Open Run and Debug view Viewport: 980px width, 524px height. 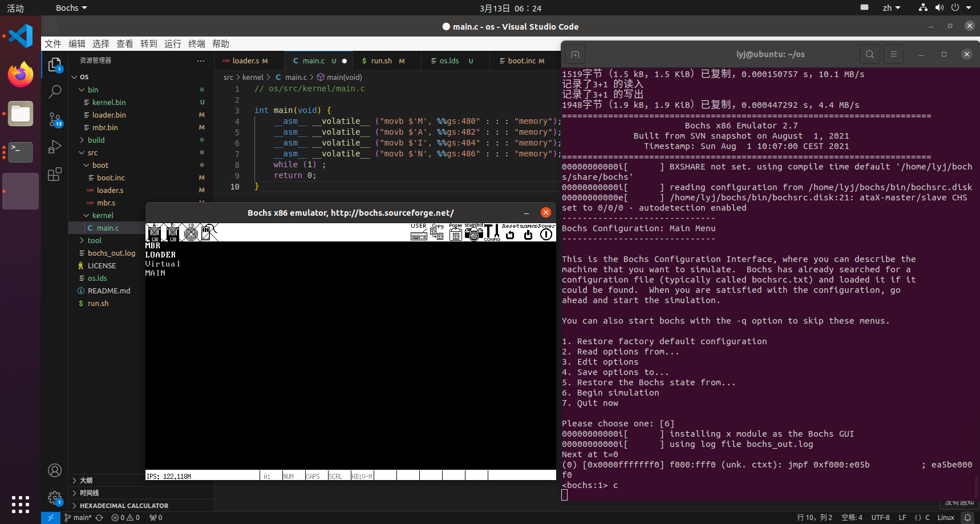click(55, 147)
